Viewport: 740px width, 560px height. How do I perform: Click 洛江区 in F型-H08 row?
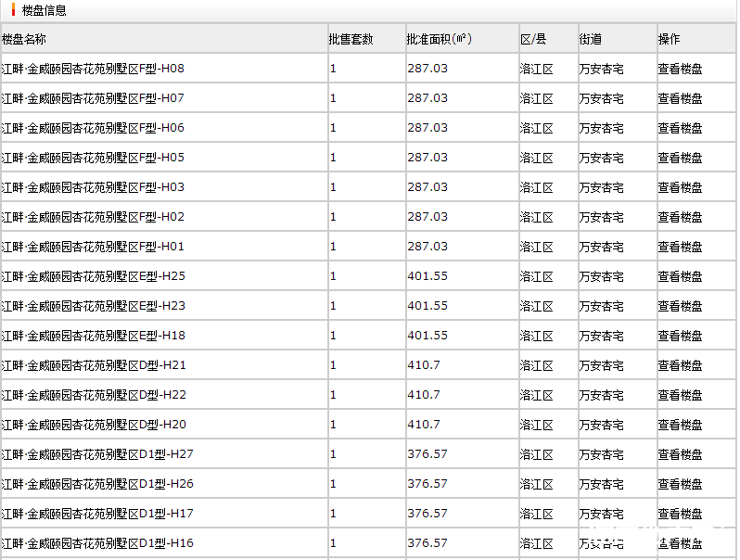click(x=537, y=70)
